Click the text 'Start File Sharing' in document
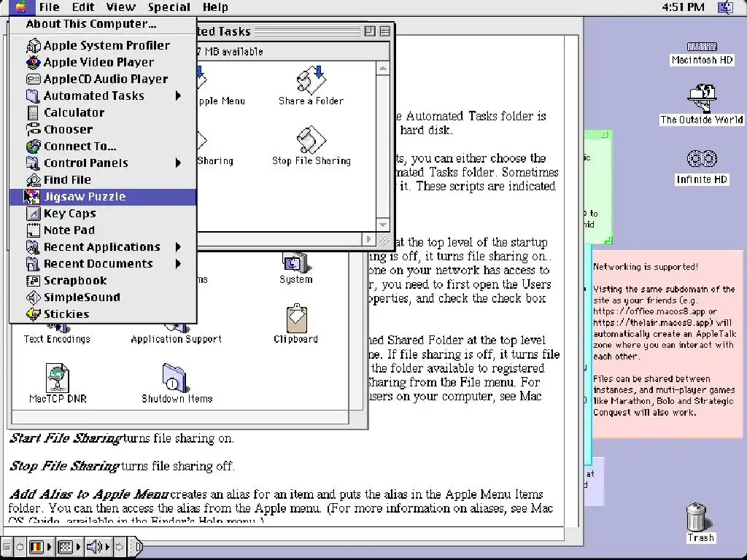747x560 pixels. [x=65, y=438]
